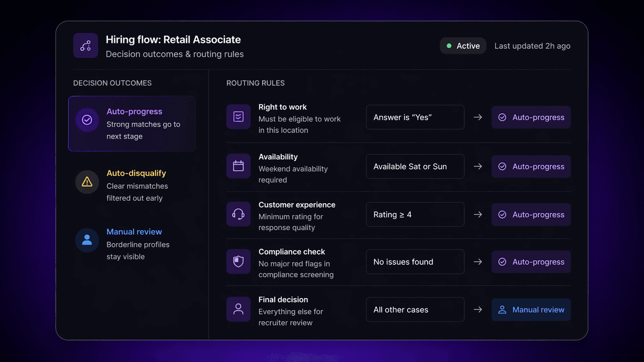
Task: Click the Manual review pill on Final decision rule
Action: (531, 309)
